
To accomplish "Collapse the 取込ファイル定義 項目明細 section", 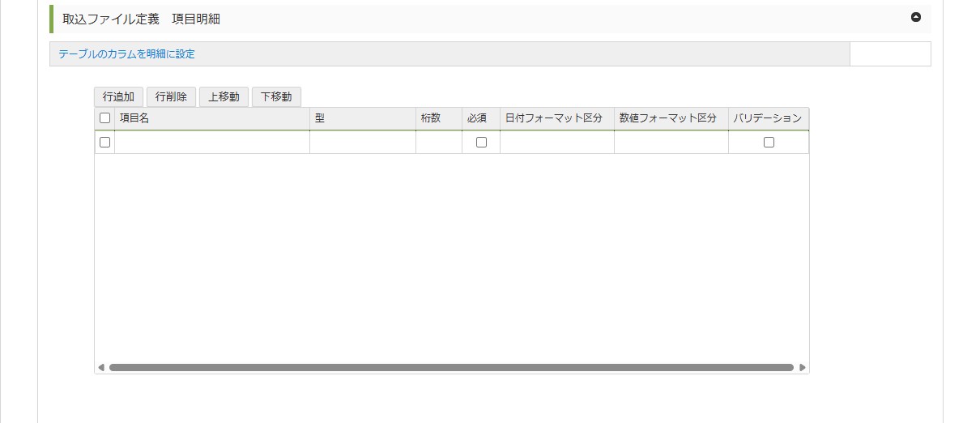I will pyautogui.click(x=916, y=17).
